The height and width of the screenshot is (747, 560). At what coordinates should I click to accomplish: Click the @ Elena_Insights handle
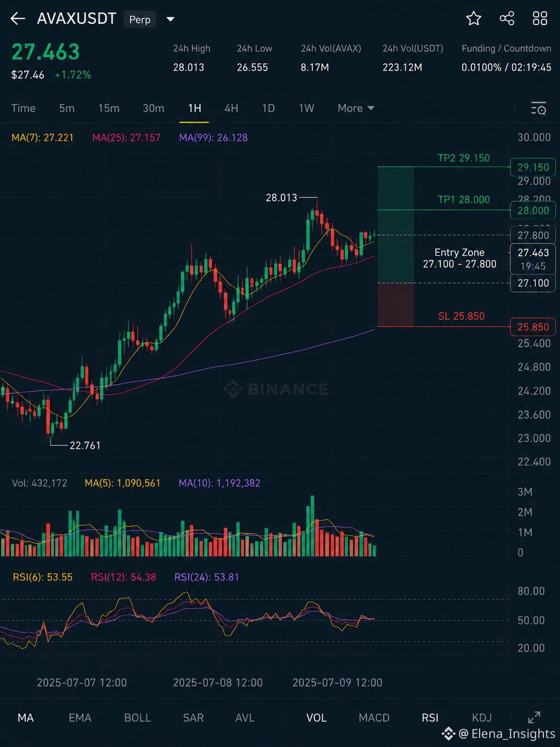506,734
